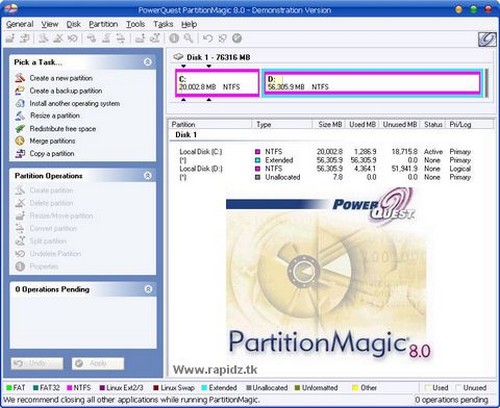Viewport: 500px width, 408px height.
Task: Click the Copy partition toolbar icon, second from left
Action: pos(24,38)
